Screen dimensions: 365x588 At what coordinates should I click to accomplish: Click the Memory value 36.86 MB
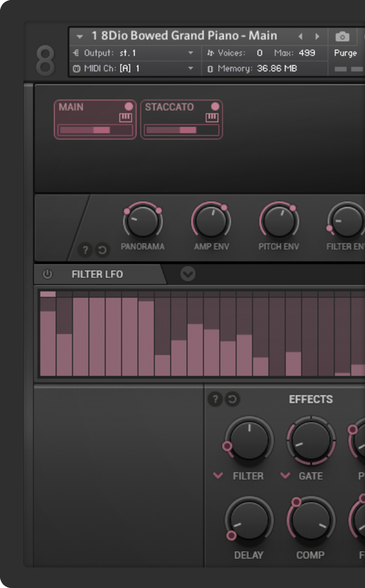click(x=277, y=68)
